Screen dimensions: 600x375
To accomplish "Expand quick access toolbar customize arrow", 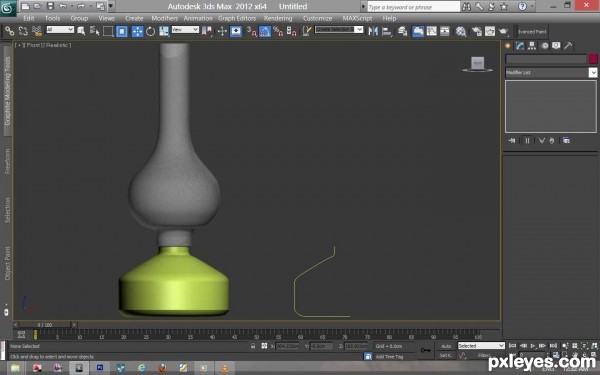I will point(111,6).
